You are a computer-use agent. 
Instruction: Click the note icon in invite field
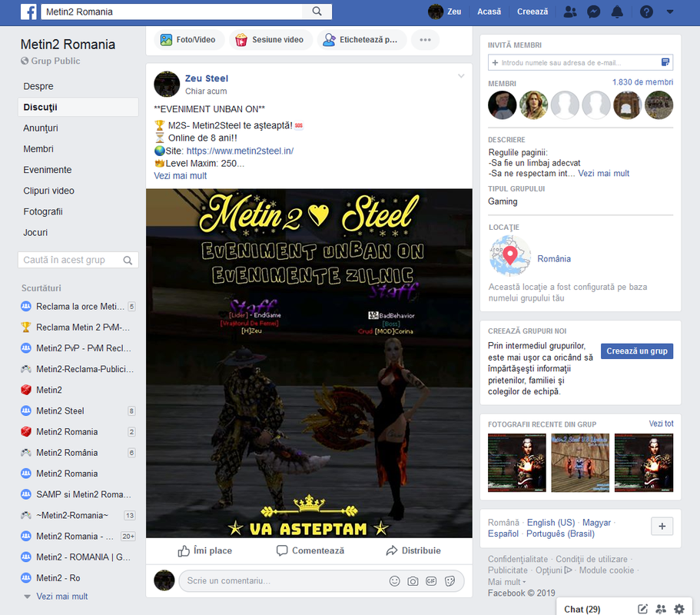click(665, 62)
